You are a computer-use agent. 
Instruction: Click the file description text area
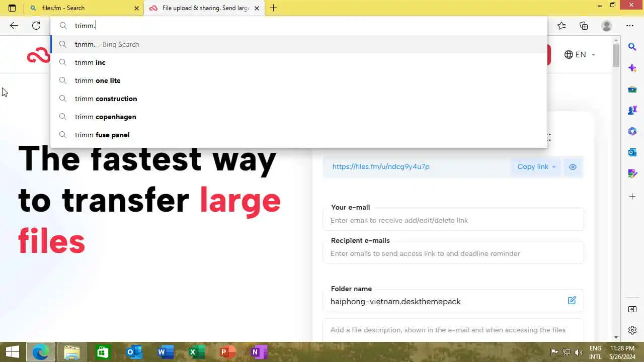[453, 330]
